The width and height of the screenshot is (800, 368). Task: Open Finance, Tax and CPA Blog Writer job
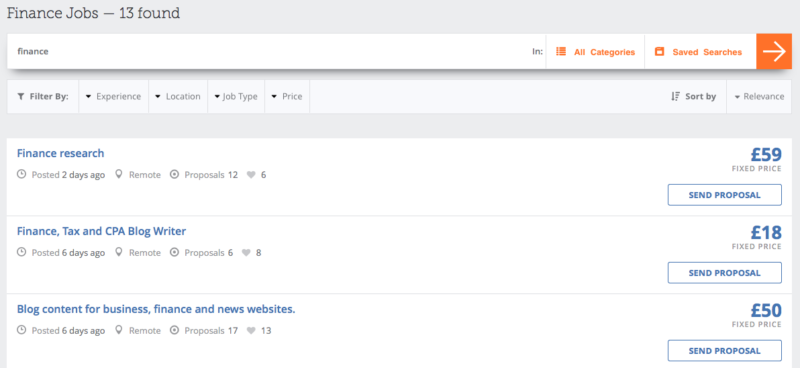[x=101, y=231]
